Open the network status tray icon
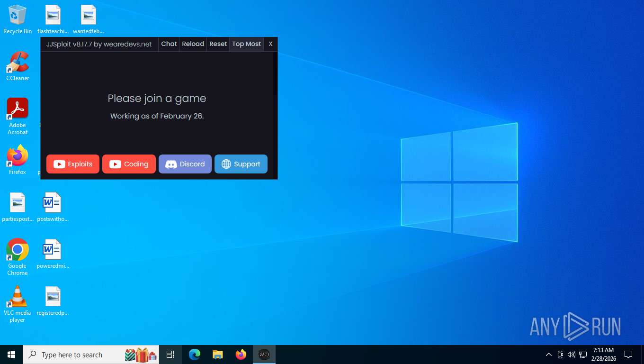Viewport: 644px width, 364px height. click(x=583, y=355)
